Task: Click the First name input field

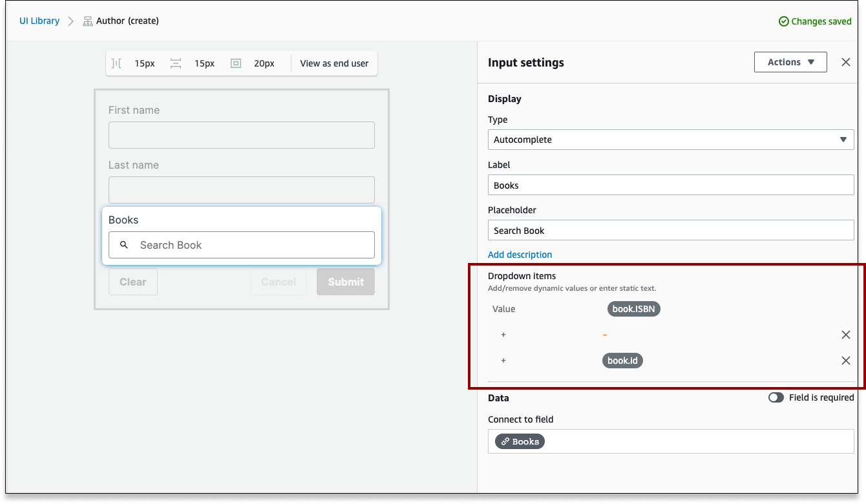Action: click(x=242, y=135)
